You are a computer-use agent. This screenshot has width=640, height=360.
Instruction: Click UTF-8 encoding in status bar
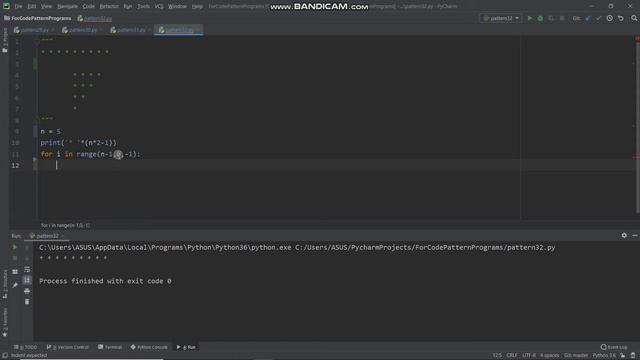529,356
